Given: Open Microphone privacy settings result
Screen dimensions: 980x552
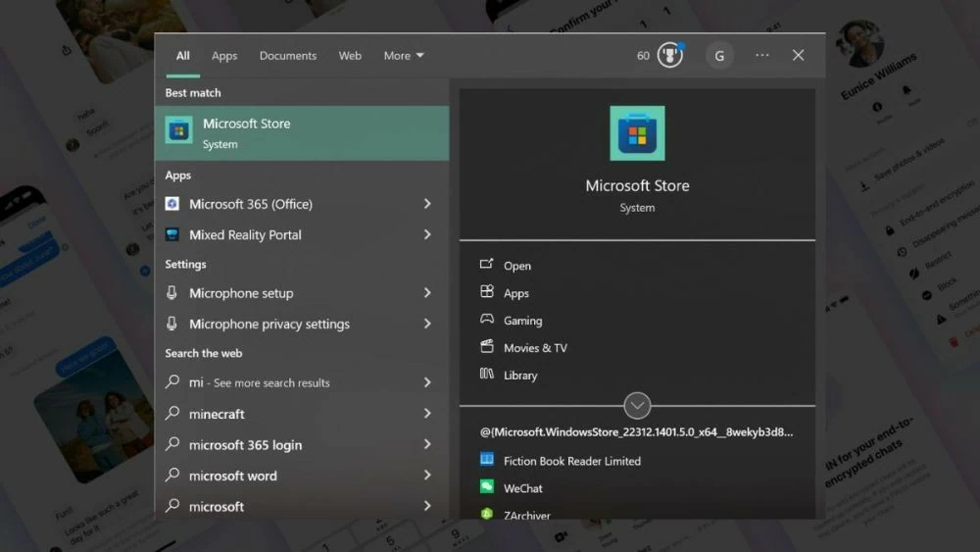Looking at the screenshot, I should (269, 324).
